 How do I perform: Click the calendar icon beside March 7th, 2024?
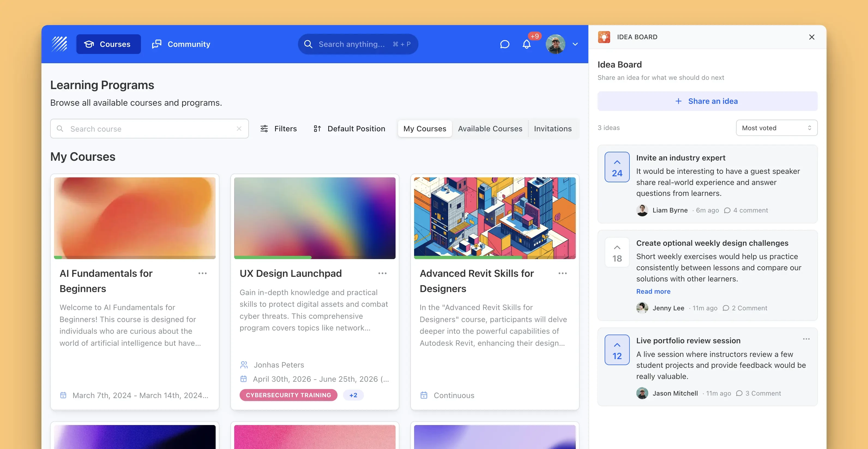(63, 395)
